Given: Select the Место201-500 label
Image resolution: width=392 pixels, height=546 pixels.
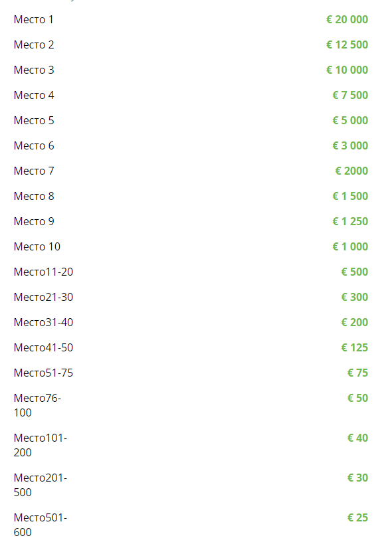Looking at the screenshot, I should (41, 485).
